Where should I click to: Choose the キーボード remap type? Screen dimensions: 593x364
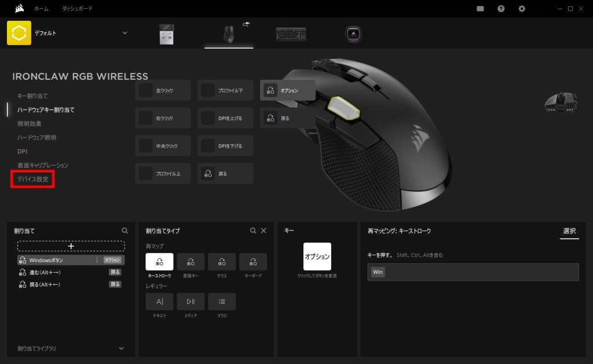coord(253,262)
